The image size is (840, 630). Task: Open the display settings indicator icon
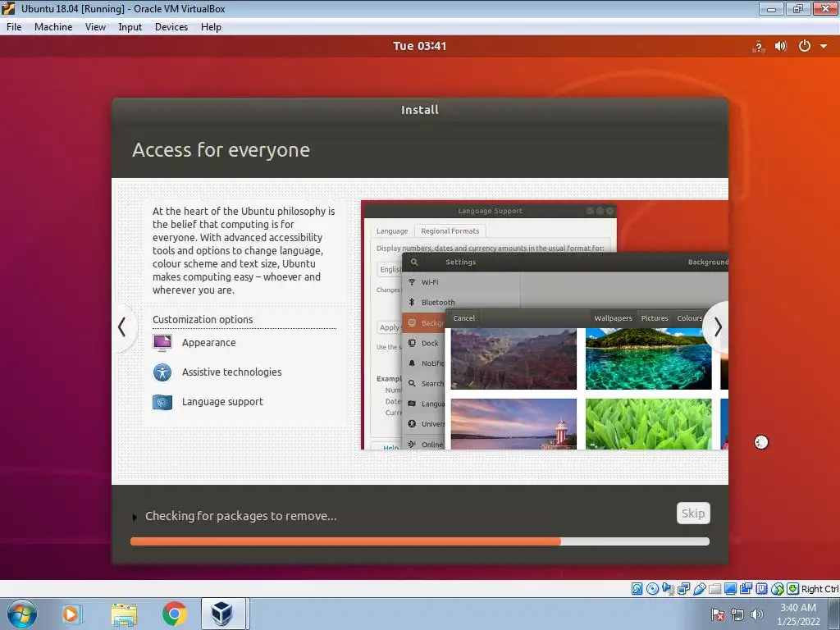pos(730,589)
